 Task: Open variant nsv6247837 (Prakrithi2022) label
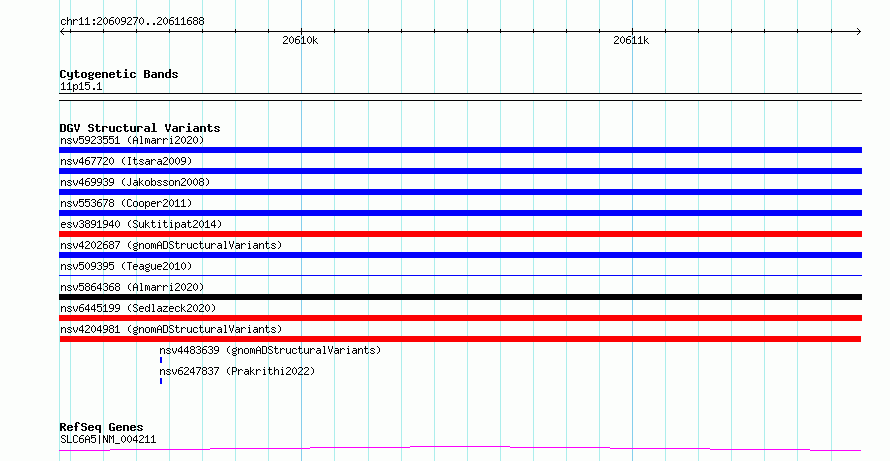(237, 371)
